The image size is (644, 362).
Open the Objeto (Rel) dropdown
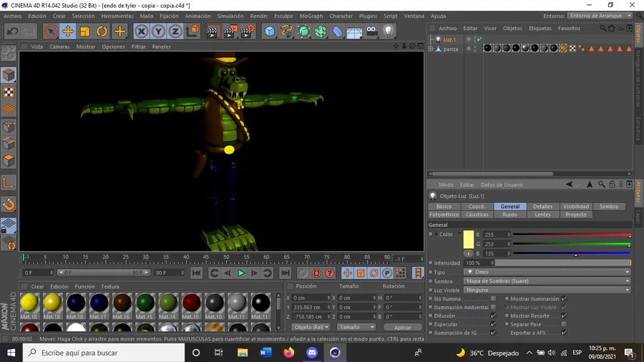(311, 327)
